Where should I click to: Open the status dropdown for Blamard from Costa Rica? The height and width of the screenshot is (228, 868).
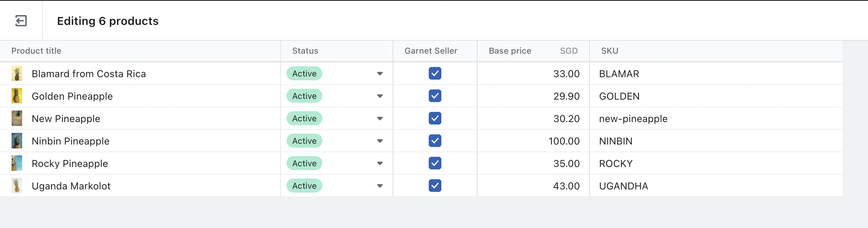(x=380, y=73)
